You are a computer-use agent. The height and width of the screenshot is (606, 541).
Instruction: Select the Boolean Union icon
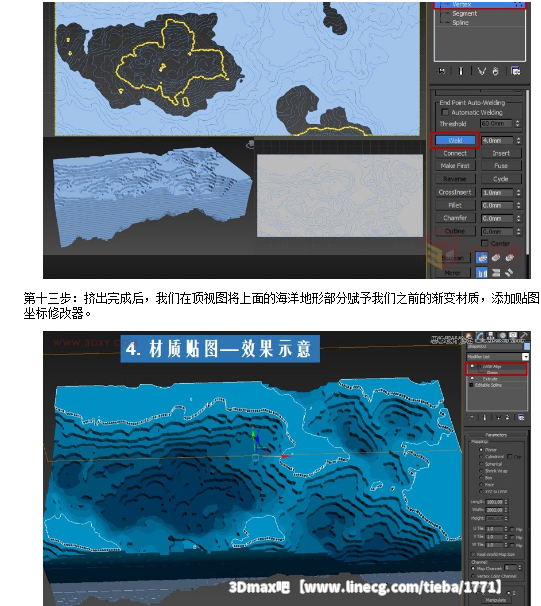481,257
